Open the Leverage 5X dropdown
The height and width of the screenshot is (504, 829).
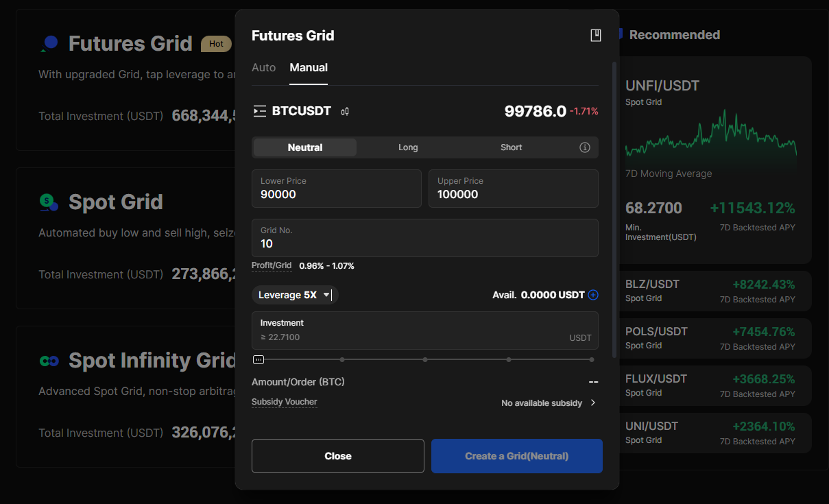tap(294, 295)
